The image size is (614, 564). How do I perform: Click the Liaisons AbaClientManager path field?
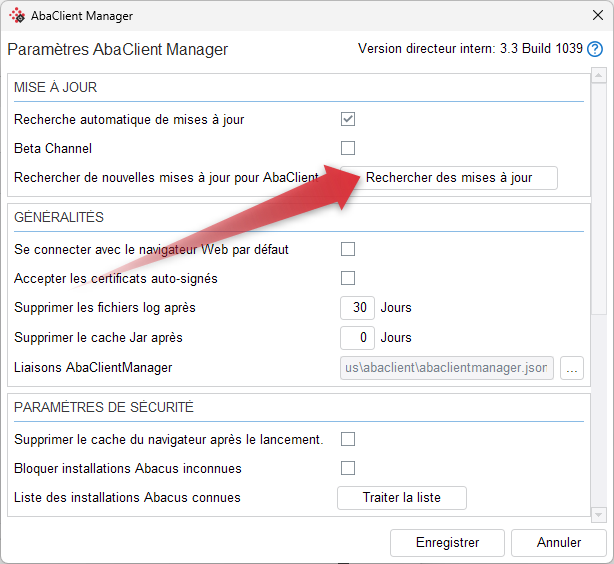click(447, 368)
